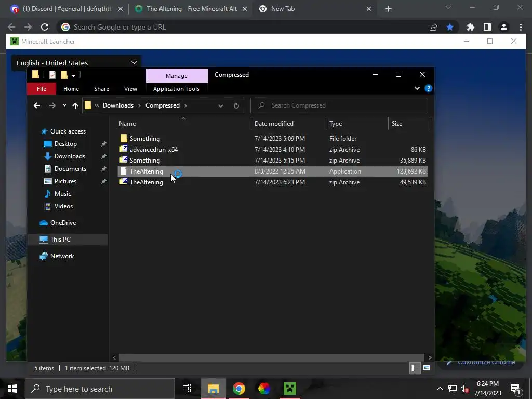Open Chrome from taskbar
This screenshot has width=532, height=399.
click(239, 389)
